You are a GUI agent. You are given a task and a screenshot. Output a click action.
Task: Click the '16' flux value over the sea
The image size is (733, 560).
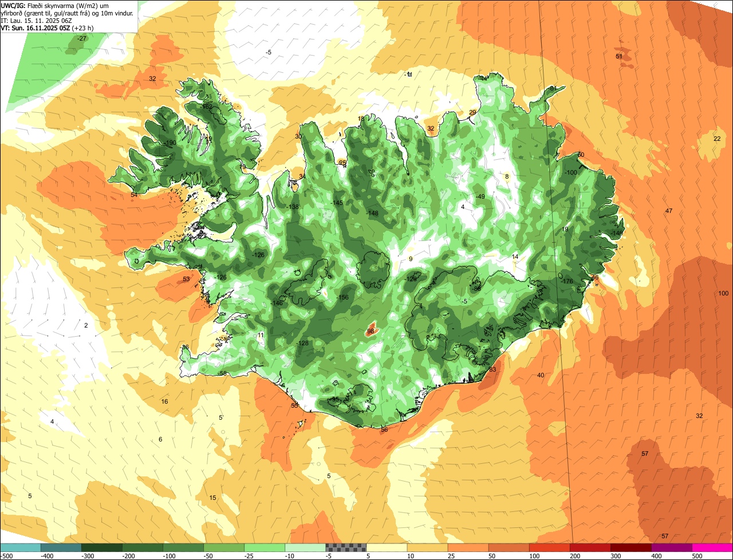[x=165, y=401]
